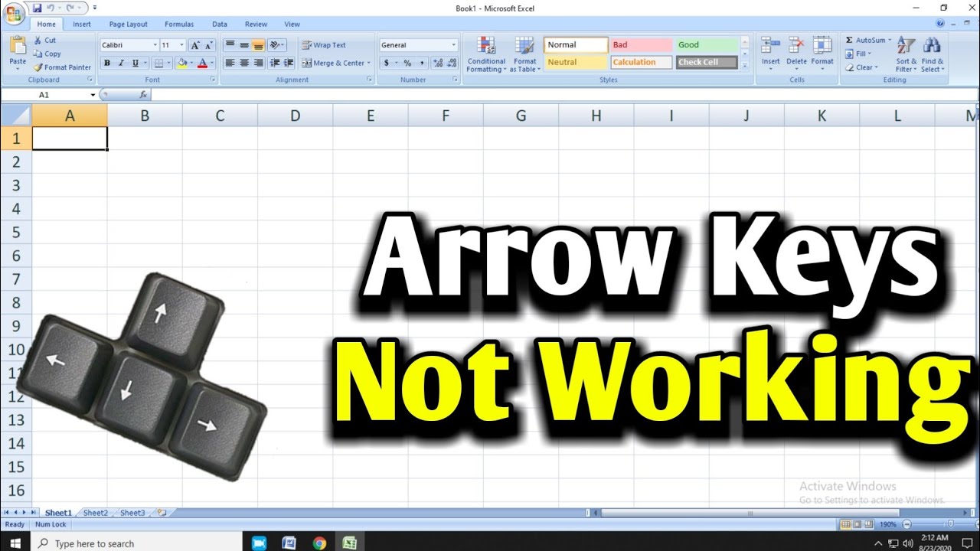
Task: Toggle Underline formatting
Action: (x=136, y=63)
